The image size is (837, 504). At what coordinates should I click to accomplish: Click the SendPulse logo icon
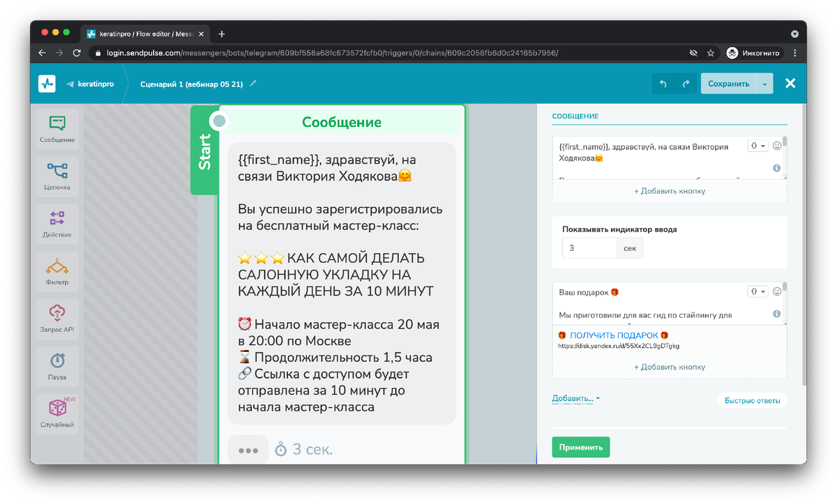tap(47, 84)
